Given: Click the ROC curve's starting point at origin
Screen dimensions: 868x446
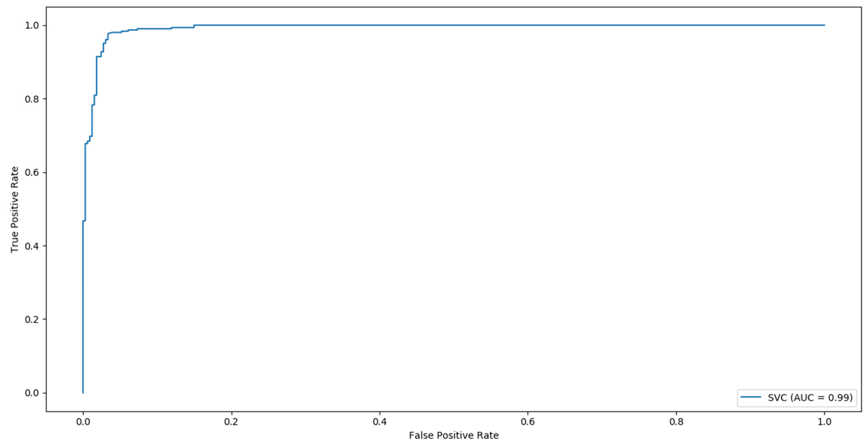Looking at the screenshot, I should (x=83, y=392).
